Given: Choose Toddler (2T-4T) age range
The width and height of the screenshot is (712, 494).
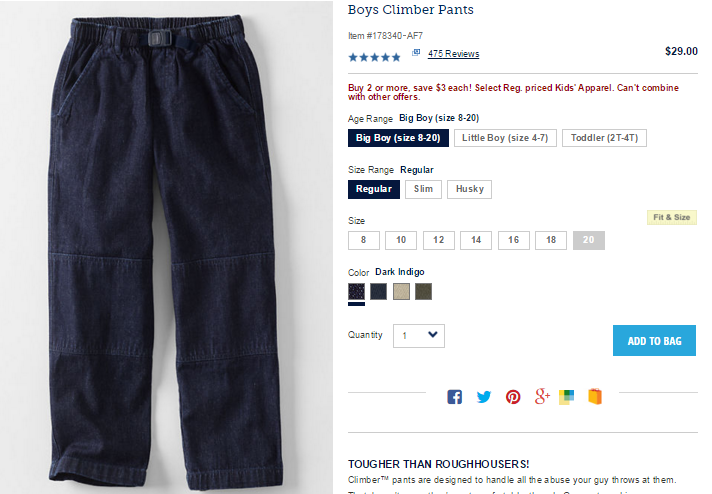Looking at the screenshot, I should click(x=604, y=138).
